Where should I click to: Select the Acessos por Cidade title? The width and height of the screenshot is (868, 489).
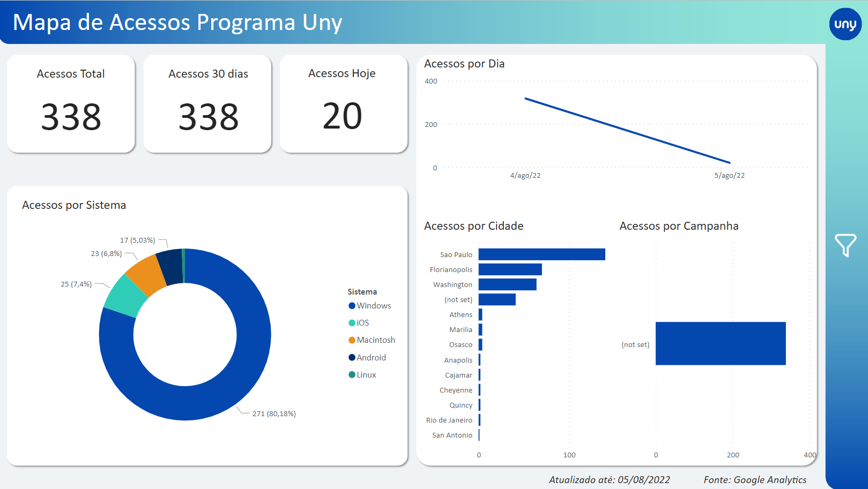coord(473,226)
